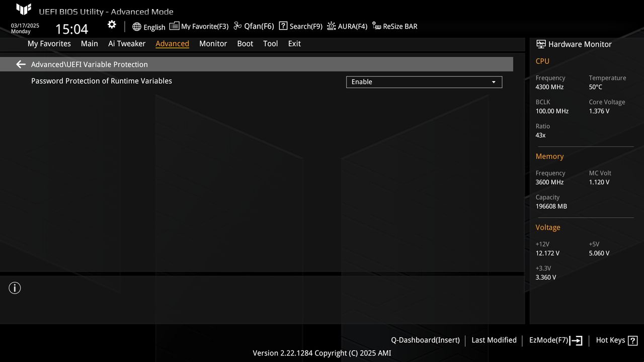Click the 15:04 clock display
The width and height of the screenshot is (644, 362).
tap(71, 29)
